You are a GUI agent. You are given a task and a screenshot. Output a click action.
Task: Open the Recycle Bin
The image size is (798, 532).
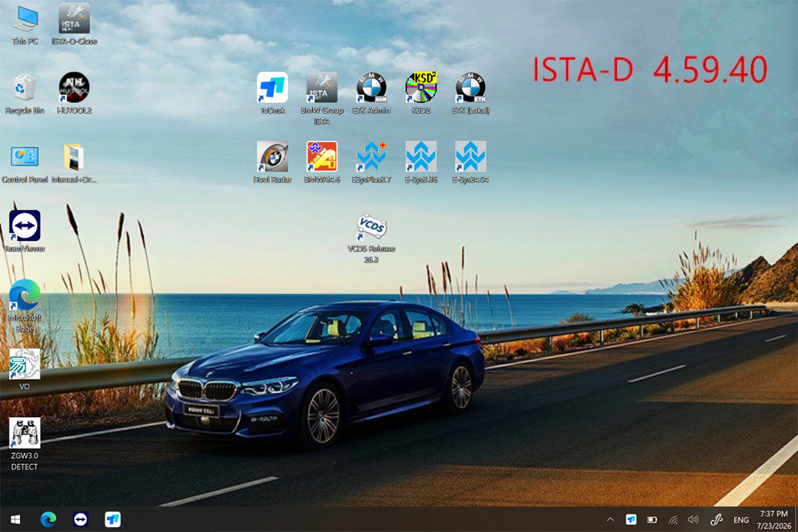coord(25,93)
